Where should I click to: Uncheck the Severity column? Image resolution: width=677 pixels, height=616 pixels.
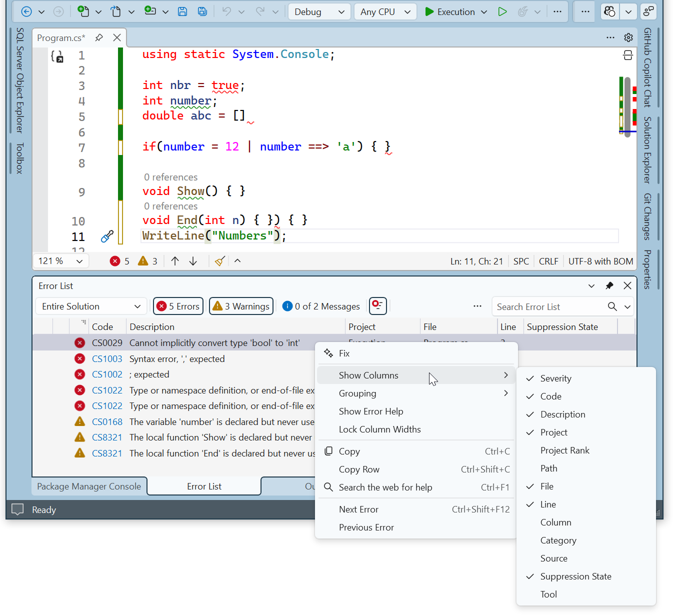(585, 378)
